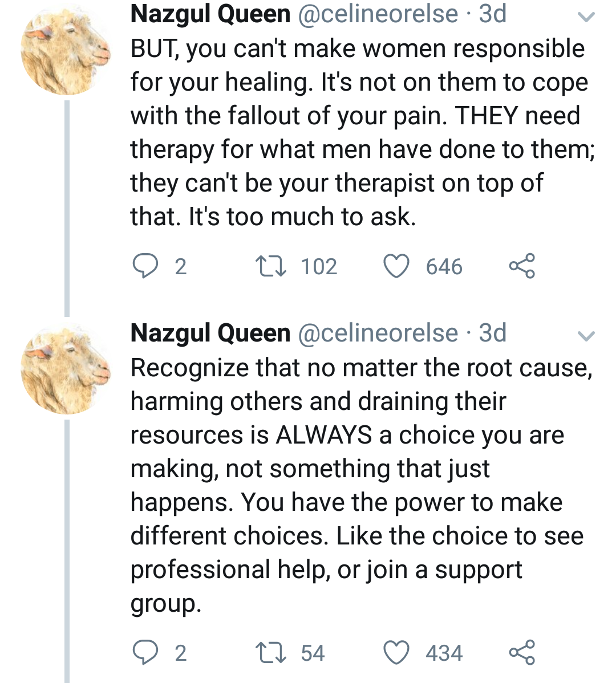
Task: Open the options chevron on the first tweet
Action: 586,16
